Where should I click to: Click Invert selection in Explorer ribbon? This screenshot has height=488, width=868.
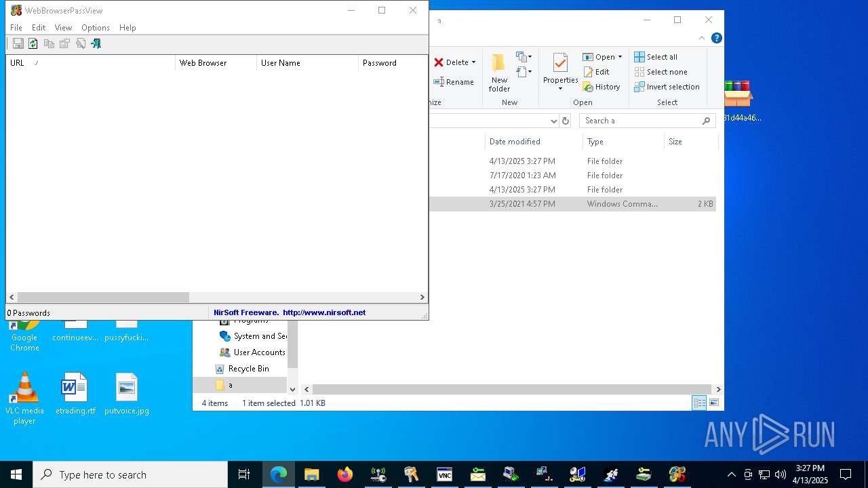coord(667,87)
